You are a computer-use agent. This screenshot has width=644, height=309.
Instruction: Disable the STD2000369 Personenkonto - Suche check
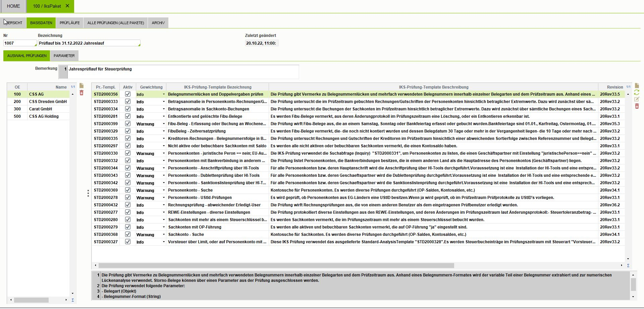(128, 190)
